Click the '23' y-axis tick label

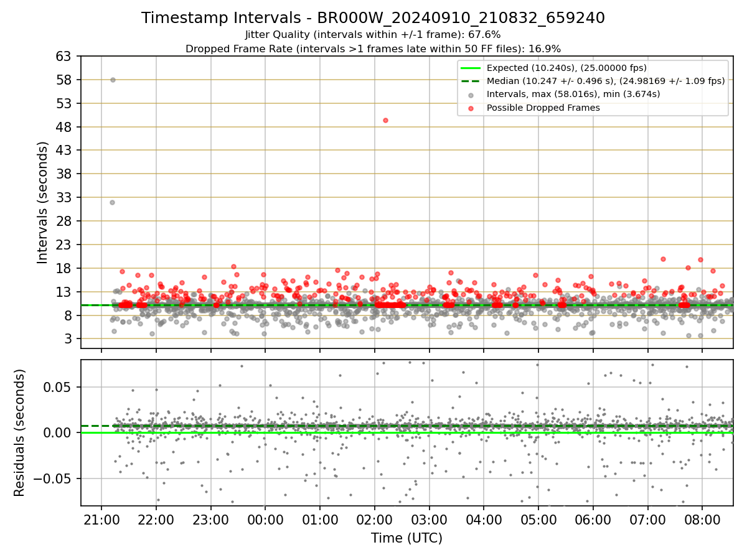[x=63, y=245]
